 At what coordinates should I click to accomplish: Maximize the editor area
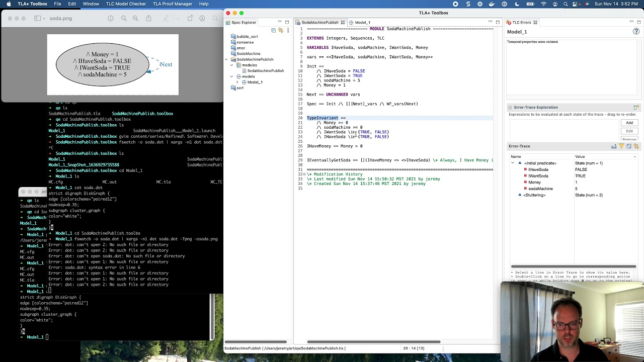[x=498, y=22]
